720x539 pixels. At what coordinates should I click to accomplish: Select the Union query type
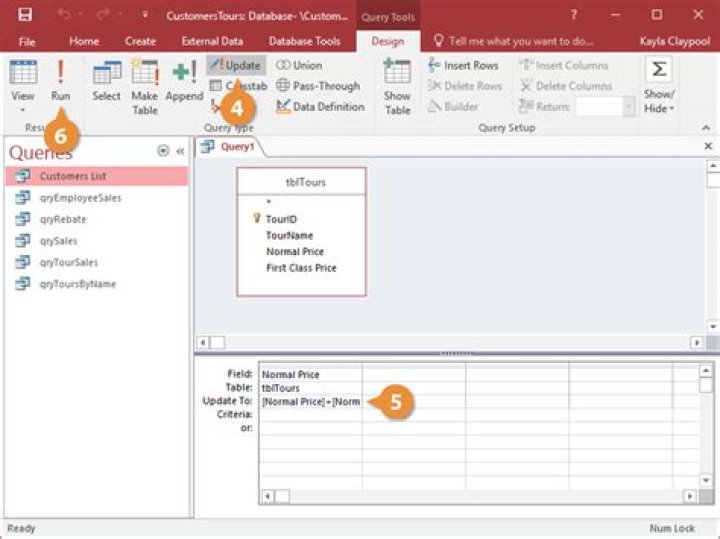coord(299,65)
